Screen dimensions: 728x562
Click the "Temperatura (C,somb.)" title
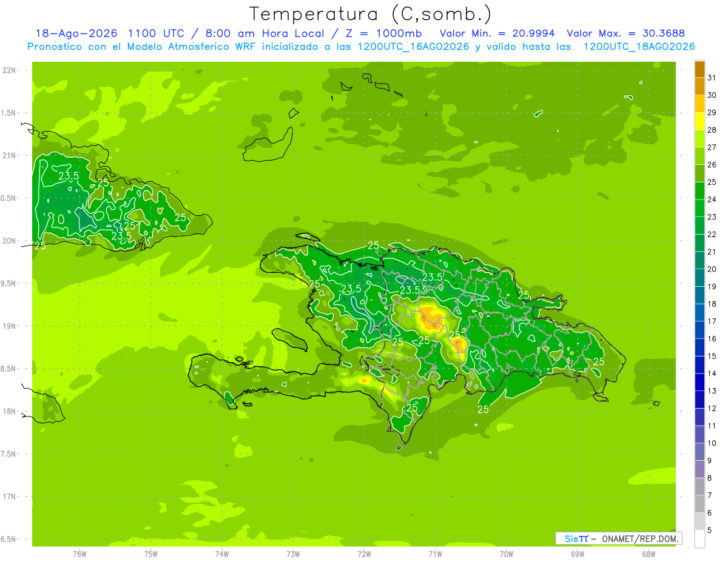pos(370,13)
